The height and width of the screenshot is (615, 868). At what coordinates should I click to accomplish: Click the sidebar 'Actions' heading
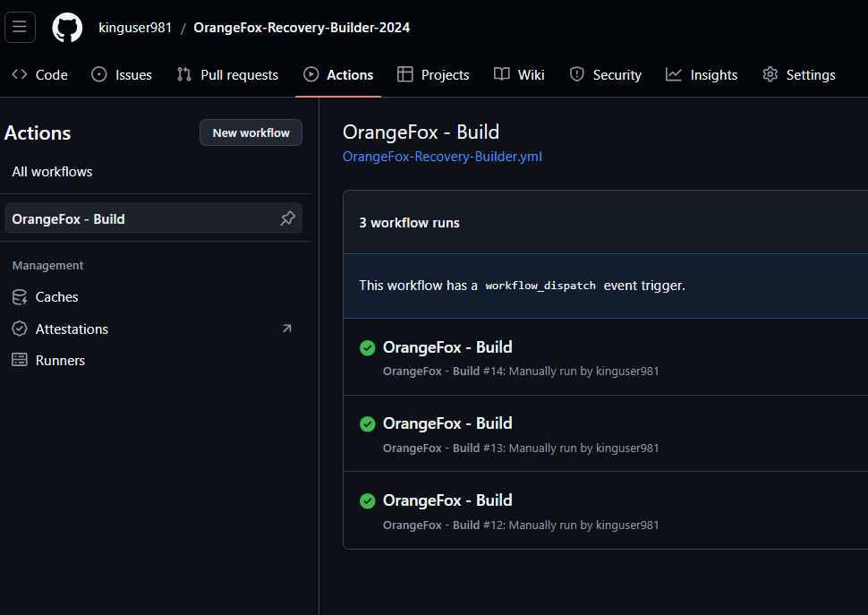point(38,132)
